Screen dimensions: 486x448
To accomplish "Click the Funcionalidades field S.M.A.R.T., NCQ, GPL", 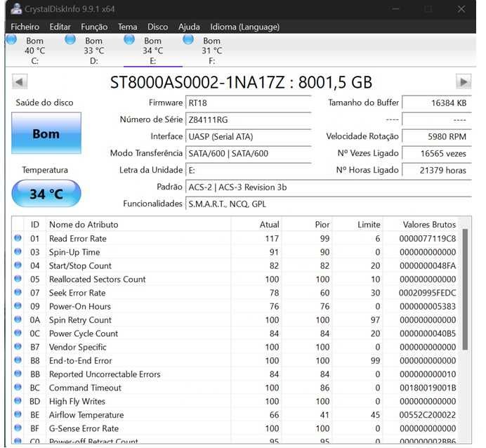I will [329, 204].
